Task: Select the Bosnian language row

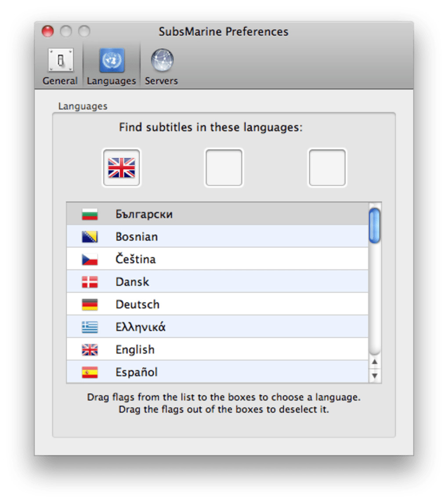Action: click(217, 236)
